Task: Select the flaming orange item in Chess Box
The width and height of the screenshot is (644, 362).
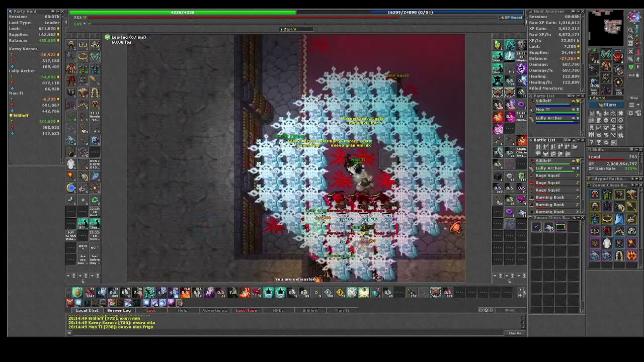Action: tap(632, 255)
